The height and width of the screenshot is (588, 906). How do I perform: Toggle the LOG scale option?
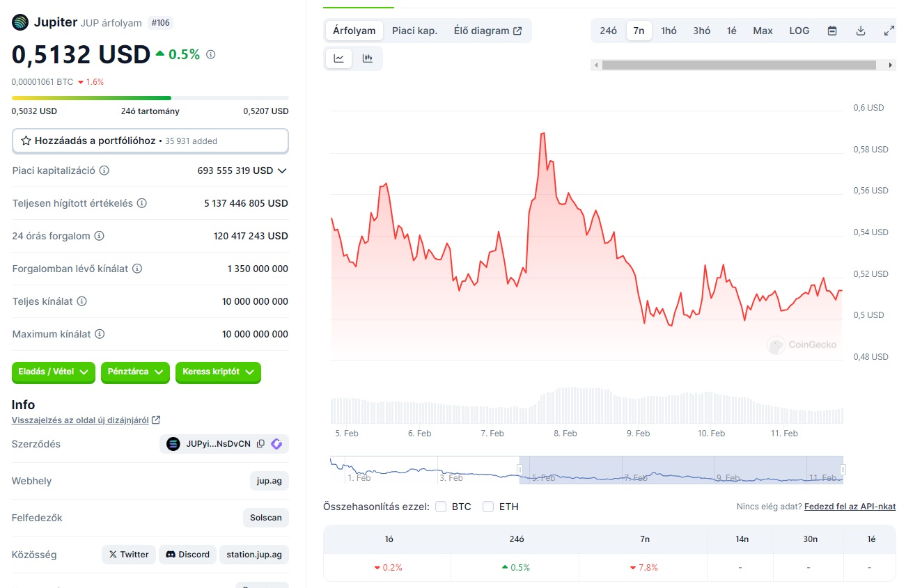click(799, 31)
